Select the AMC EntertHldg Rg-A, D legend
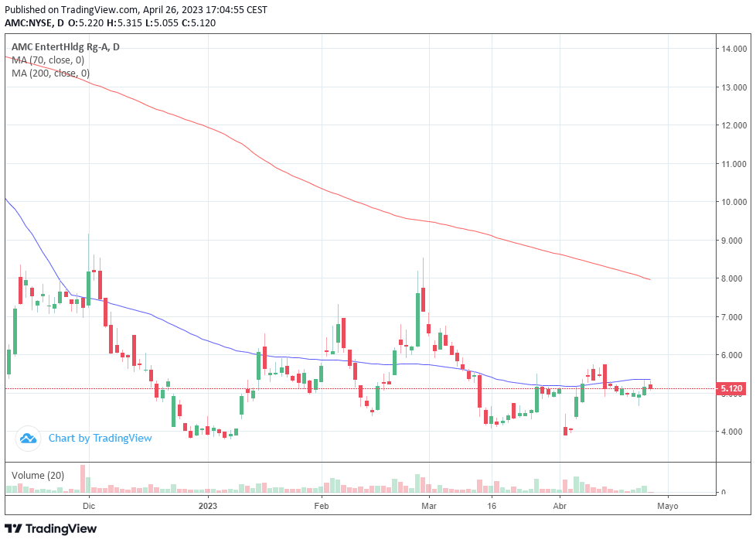756x543 pixels. coord(66,47)
